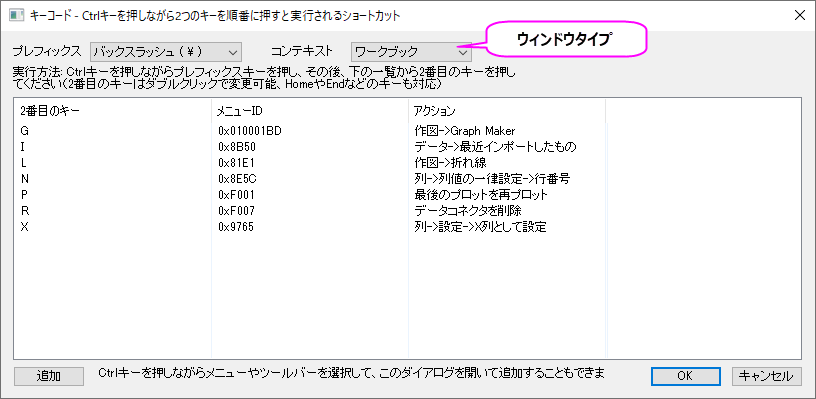816x399 pixels.
Task: Confirm with the OK button
Action: pos(685,376)
